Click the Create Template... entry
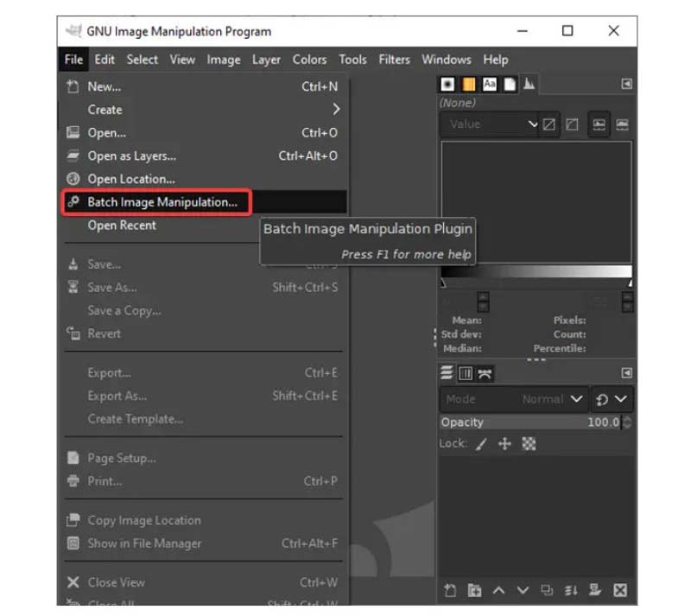Image resolution: width=691 pixels, height=616 pixels. (x=203, y=419)
